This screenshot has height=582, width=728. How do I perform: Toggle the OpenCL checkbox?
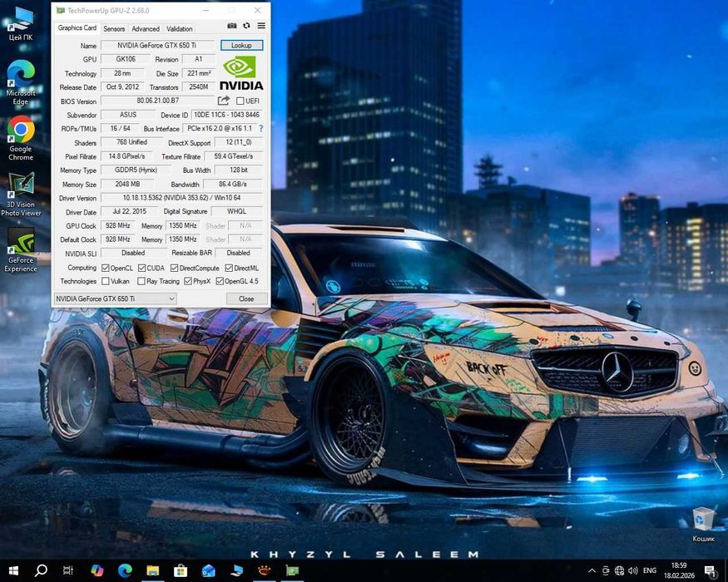pyautogui.click(x=106, y=268)
